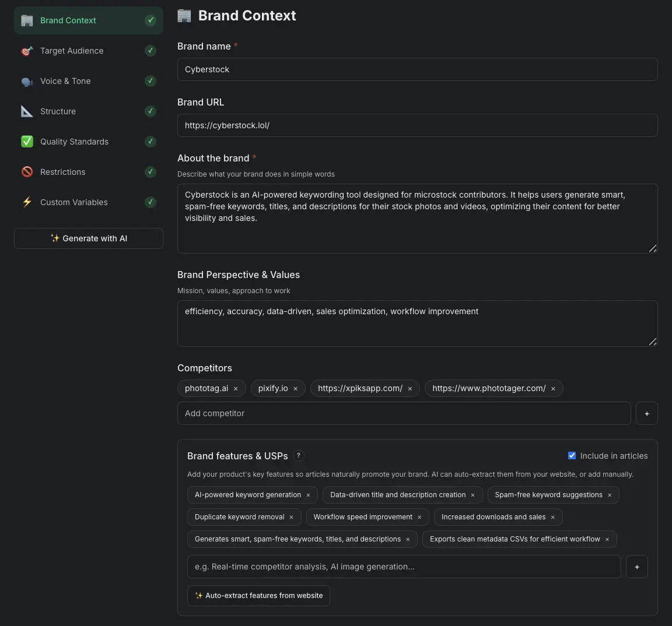Remove the Generates smart, spam-free keywords feature
This screenshot has height=626, width=672.
[x=408, y=540]
